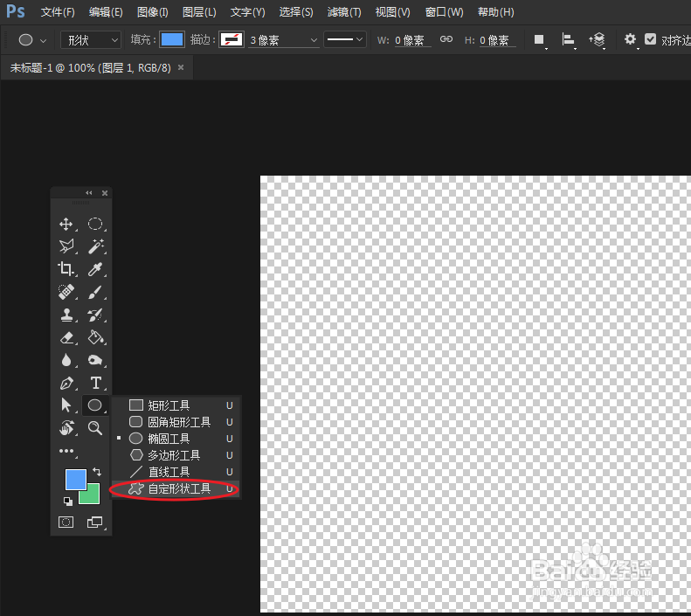
Task: Reset default foreground and background colors
Action: click(x=68, y=501)
